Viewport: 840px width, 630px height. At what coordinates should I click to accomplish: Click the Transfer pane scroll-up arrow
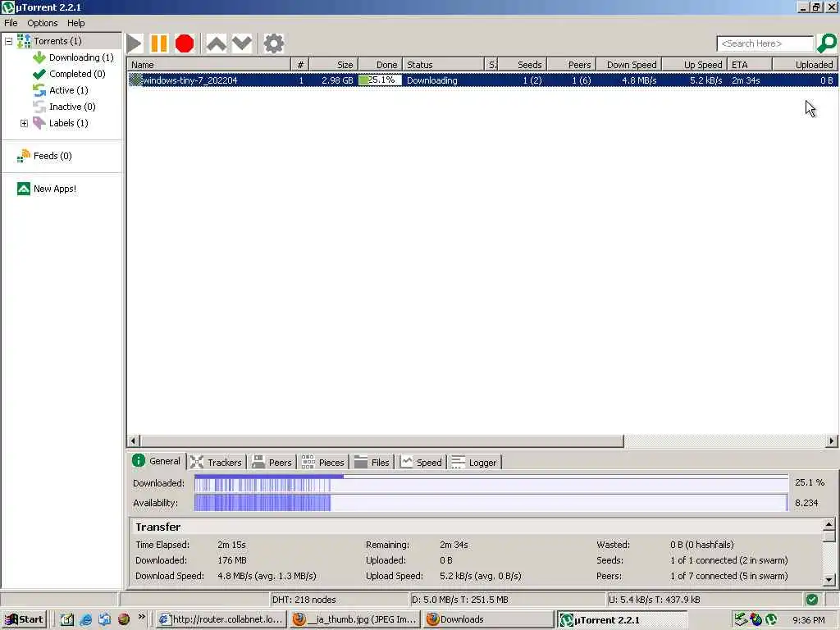(829, 524)
